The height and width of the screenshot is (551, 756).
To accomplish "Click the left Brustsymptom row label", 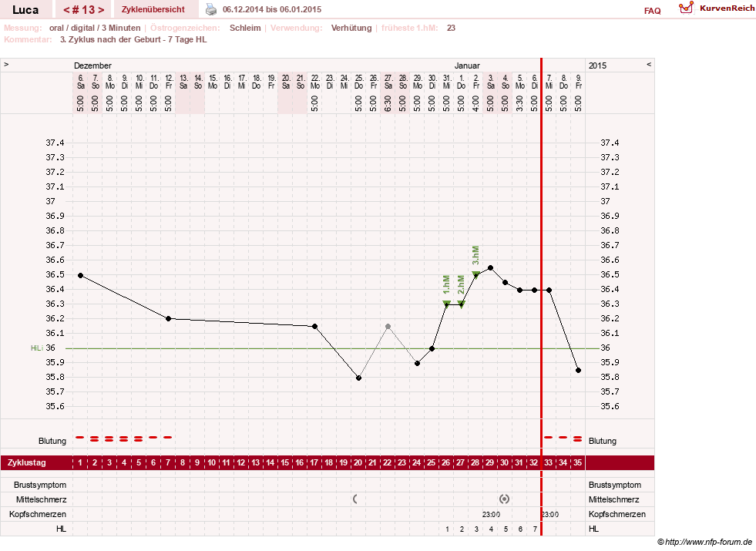I will 40,485.
